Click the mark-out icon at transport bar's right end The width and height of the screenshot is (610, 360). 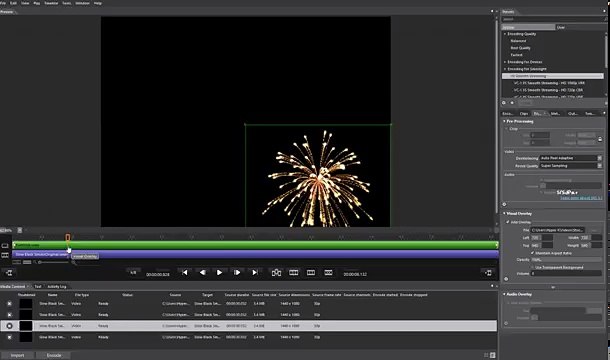pyautogui.click(x=488, y=273)
